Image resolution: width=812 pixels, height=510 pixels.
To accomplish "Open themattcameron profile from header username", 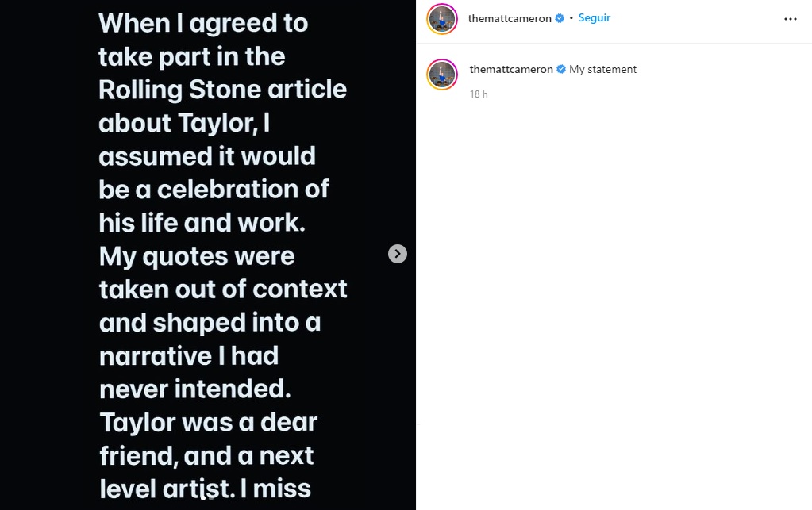I will point(510,18).
